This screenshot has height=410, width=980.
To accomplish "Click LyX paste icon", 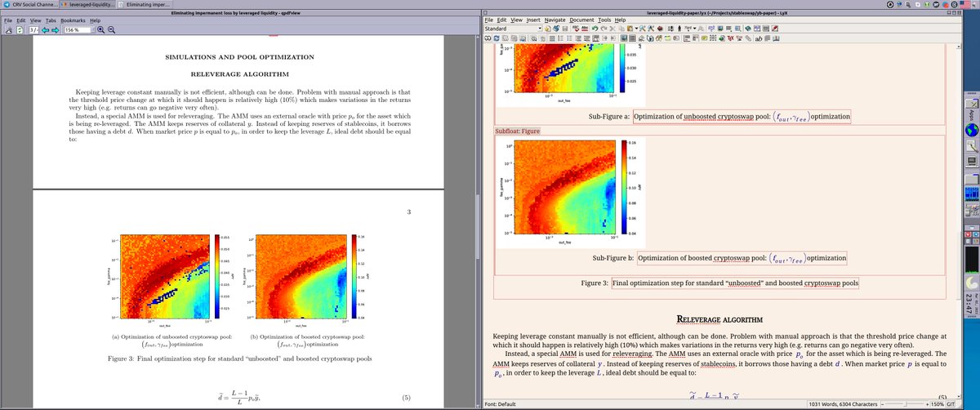I will tap(630, 29).
